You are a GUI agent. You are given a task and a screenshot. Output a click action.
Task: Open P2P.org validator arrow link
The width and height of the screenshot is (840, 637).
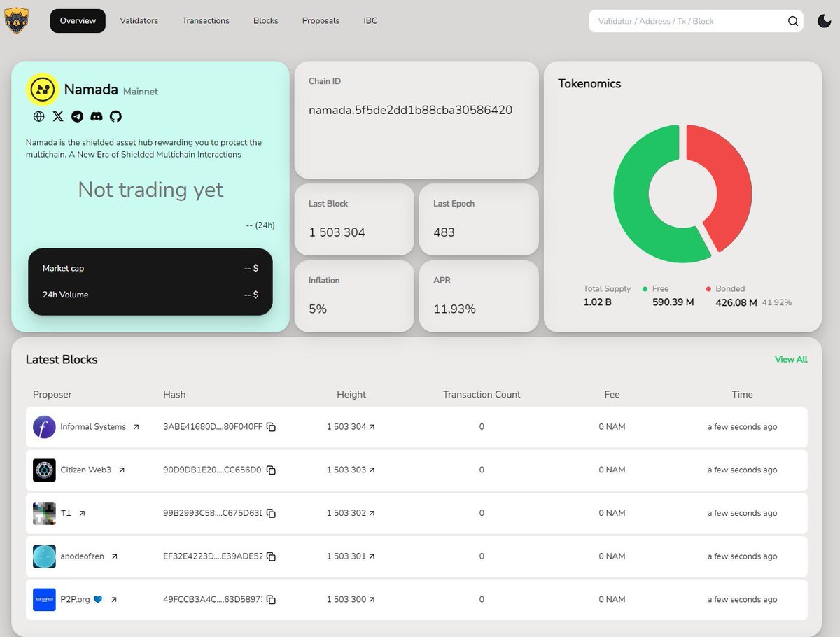point(114,600)
